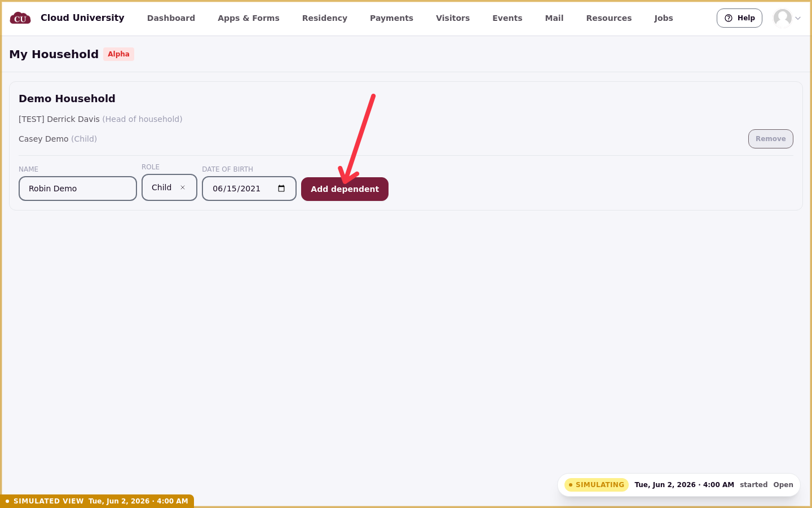Click the My Household page title
This screenshot has height=508, width=812.
54,54
